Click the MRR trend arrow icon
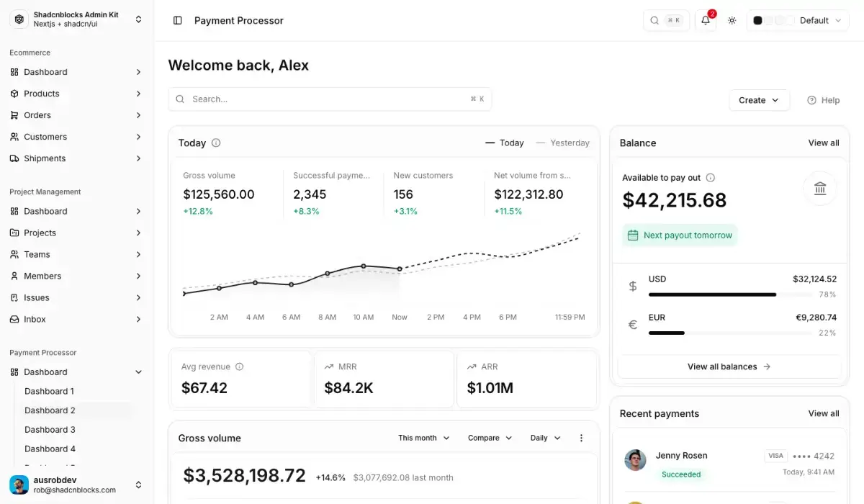 tap(328, 366)
